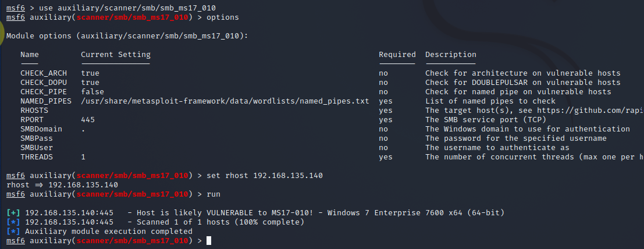Click the run command text
This screenshot has width=644, height=249.
click(x=213, y=194)
